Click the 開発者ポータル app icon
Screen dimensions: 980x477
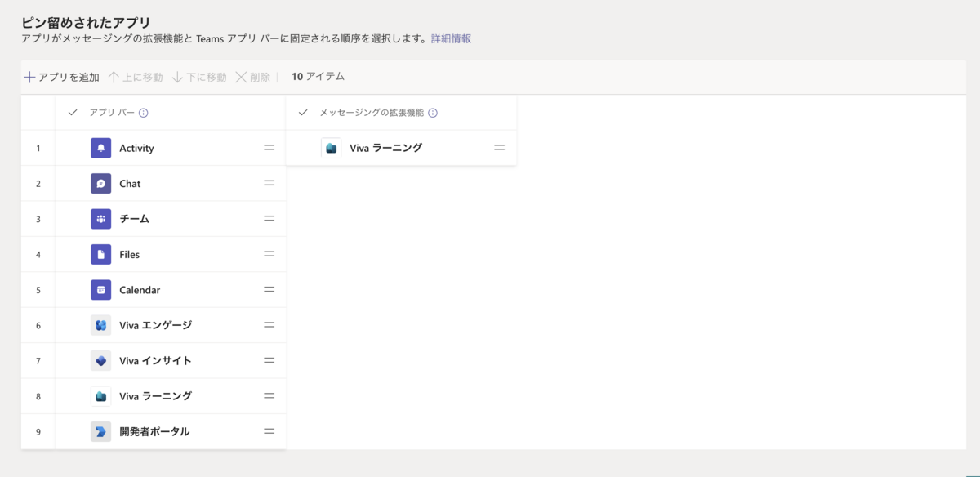[x=100, y=431]
